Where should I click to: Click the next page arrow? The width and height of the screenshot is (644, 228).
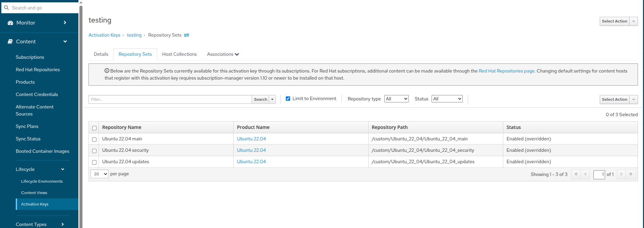[x=621, y=174]
